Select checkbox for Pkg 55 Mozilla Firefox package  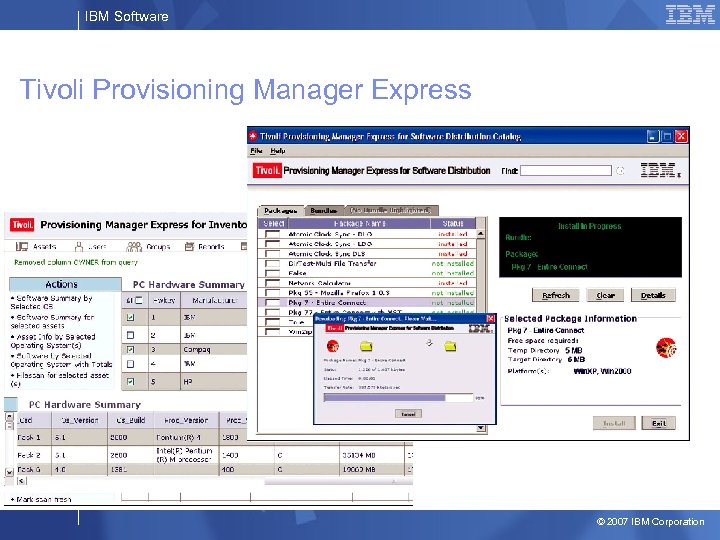pos(272,293)
